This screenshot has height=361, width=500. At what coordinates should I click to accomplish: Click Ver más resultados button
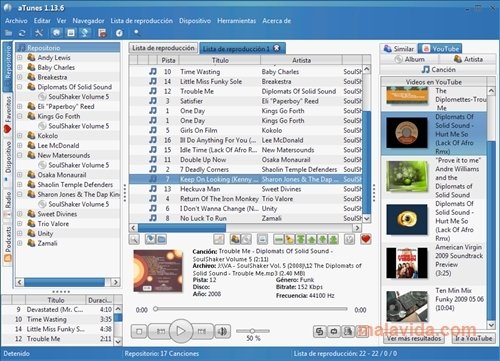coord(414,338)
